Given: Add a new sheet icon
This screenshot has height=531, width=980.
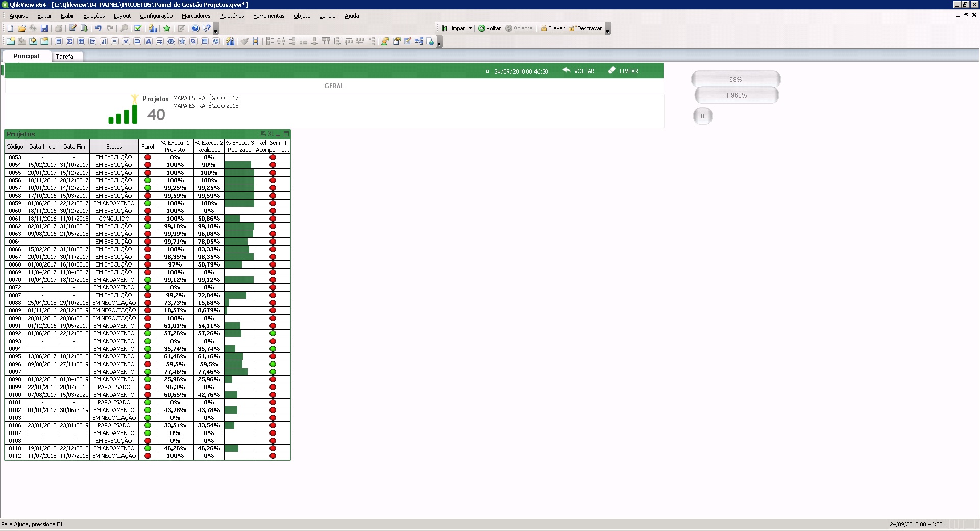Looking at the screenshot, I should pos(10,41).
